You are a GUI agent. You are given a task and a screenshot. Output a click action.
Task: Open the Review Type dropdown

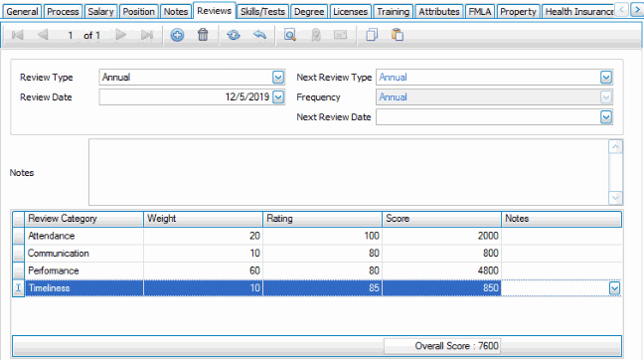pos(278,78)
